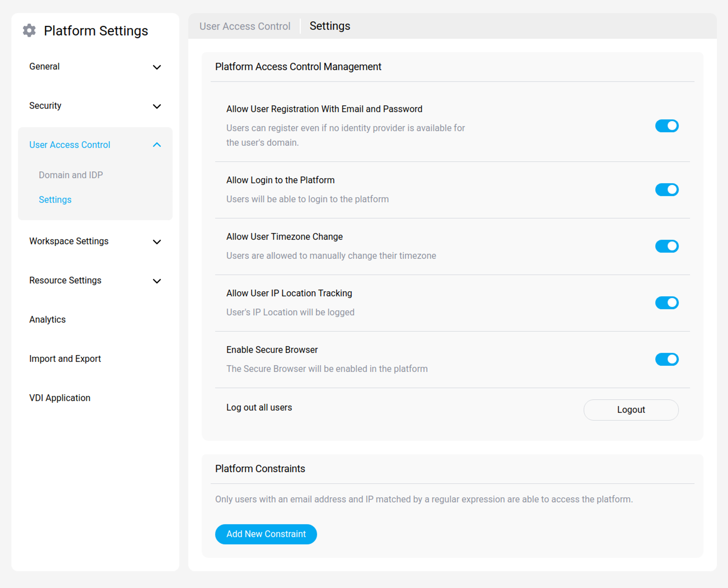Go to Import and Export
Viewport: 728px width, 588px height.
click(65, 359)
